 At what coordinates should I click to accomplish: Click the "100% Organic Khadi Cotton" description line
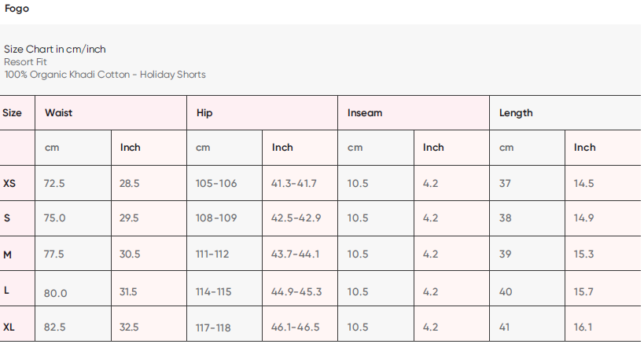[105, 75]
